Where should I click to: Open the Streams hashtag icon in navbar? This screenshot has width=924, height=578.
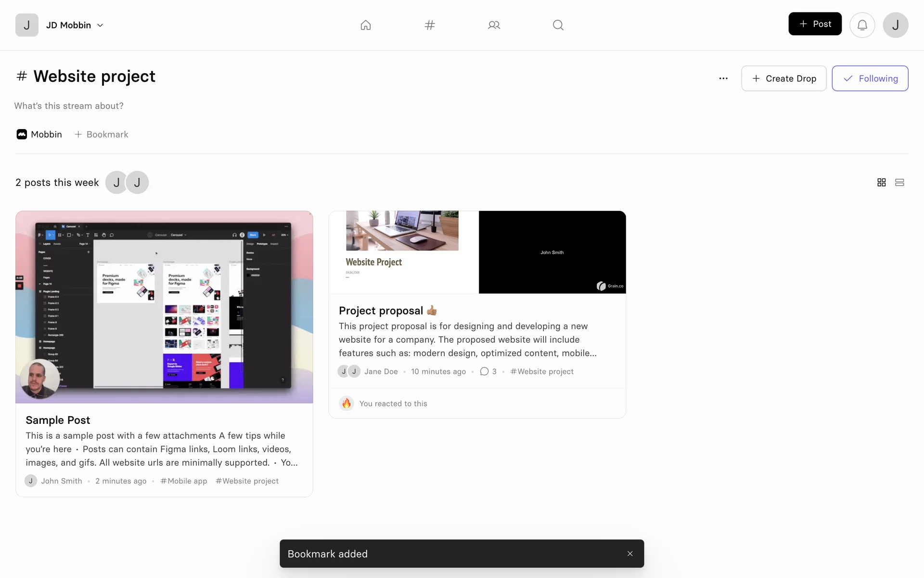click(430, 25)
